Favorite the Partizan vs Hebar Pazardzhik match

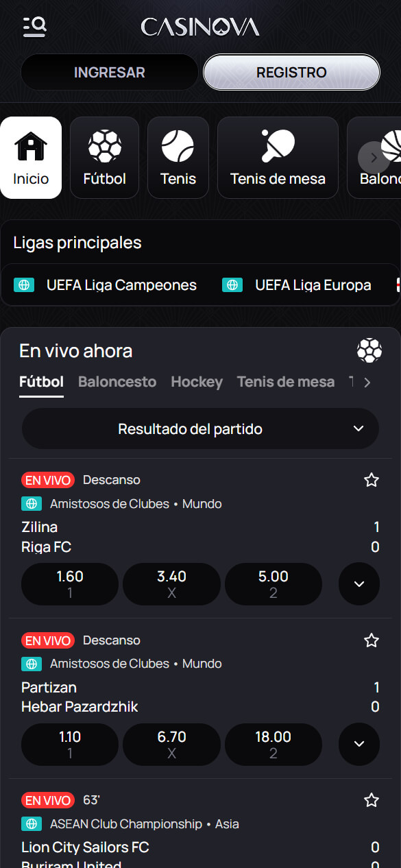(372, 640)
